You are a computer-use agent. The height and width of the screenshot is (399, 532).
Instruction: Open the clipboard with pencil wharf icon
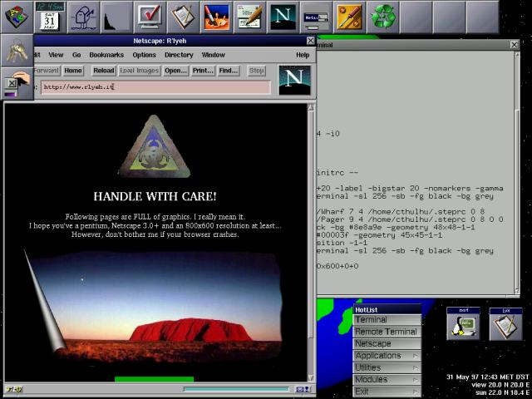click(x=183, y=17)
